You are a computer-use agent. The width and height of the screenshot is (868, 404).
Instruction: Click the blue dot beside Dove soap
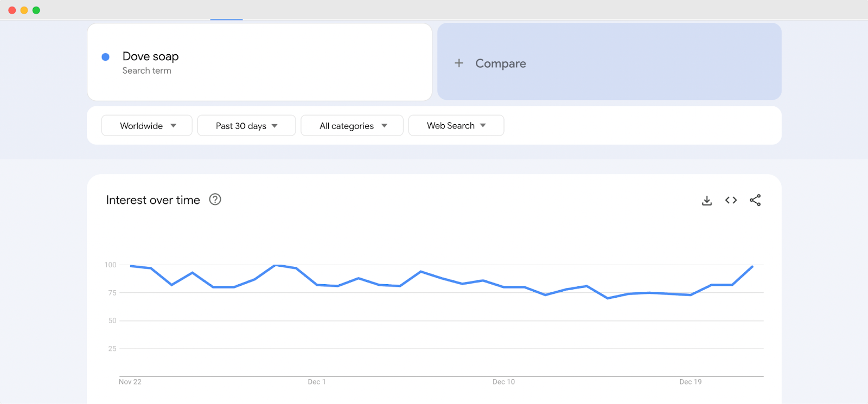click(105, 56)
